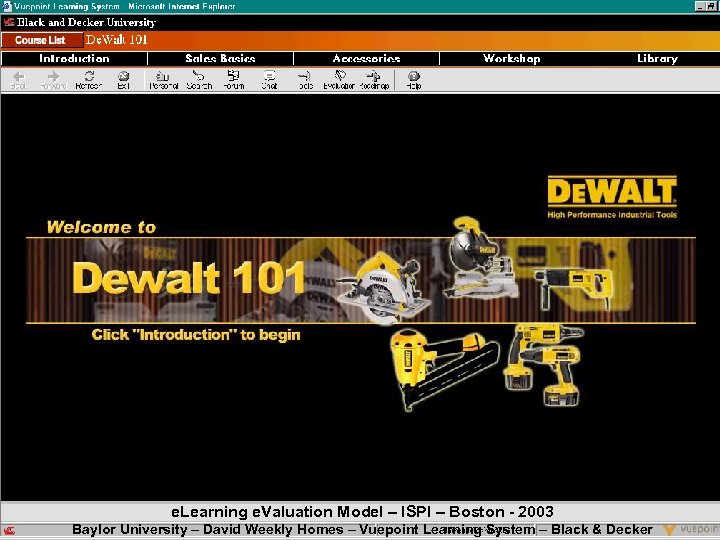Image resolution: width=720 pixels, height=540 pixels.
Task: Click the Welcome to heading
Action: 101,227
